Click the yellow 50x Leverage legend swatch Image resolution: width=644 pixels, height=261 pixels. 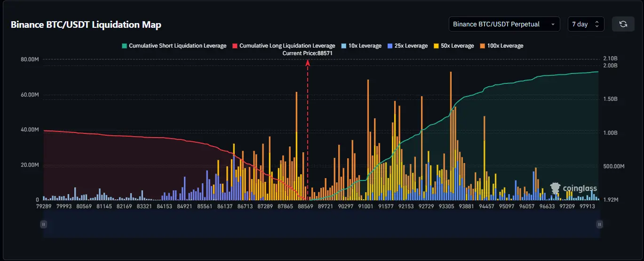pyautogui.click(x=436, y=46)
